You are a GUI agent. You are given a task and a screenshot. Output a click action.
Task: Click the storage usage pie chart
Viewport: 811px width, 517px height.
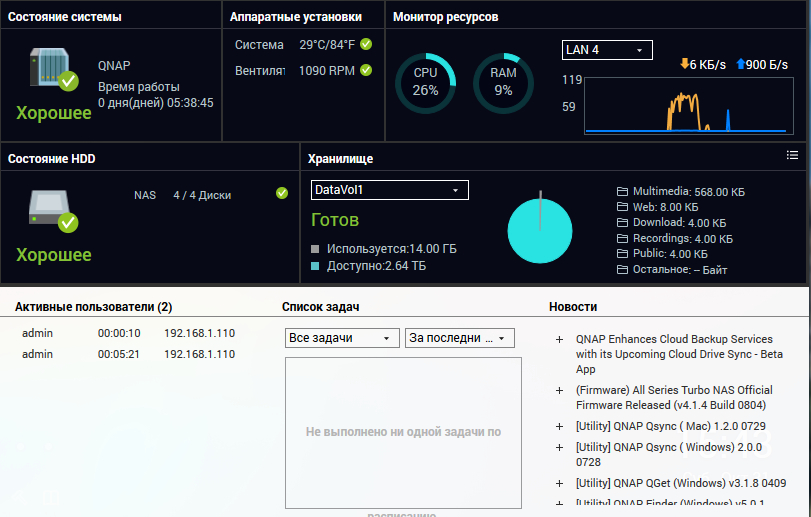[x=540, y=230]
